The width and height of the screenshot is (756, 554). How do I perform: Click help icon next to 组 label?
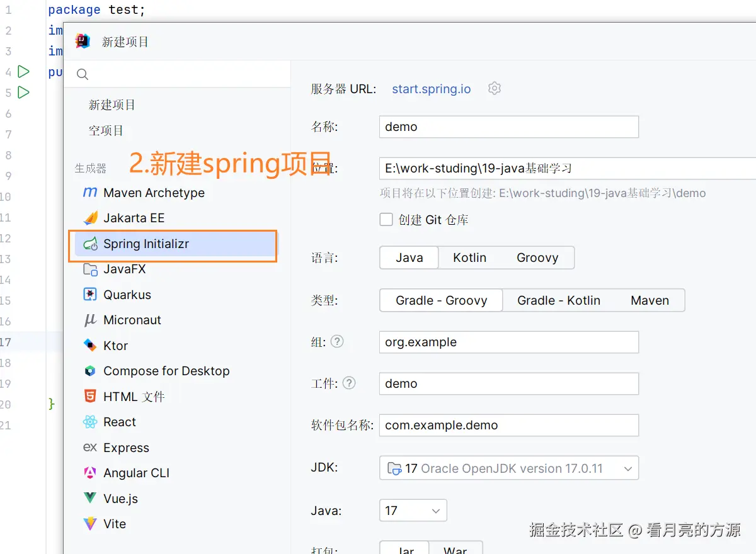point(338,341)
